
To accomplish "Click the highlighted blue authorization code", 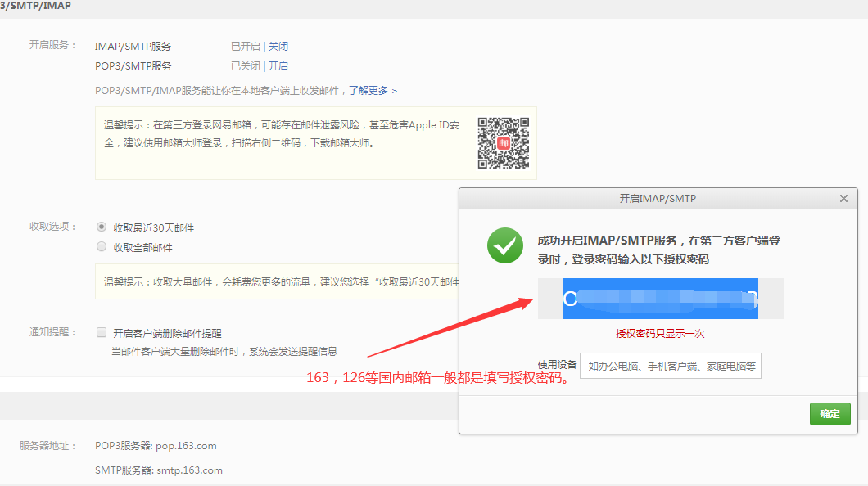I will coord(659,299).
